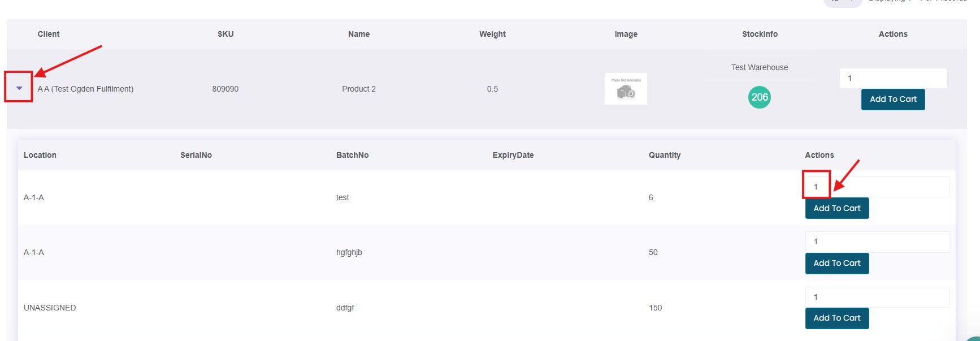Viewport: 980px width, 341px height.
Task: Select the Weight column header
Action: tap(492, 34)
